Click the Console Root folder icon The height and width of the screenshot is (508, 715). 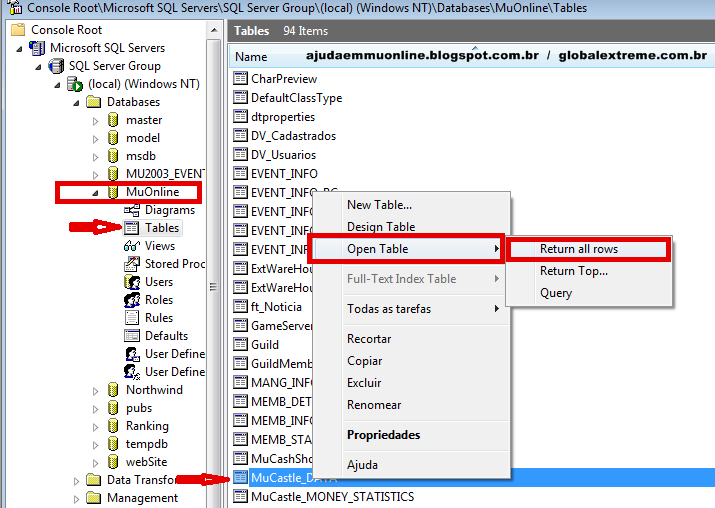[x=18, y=30]
